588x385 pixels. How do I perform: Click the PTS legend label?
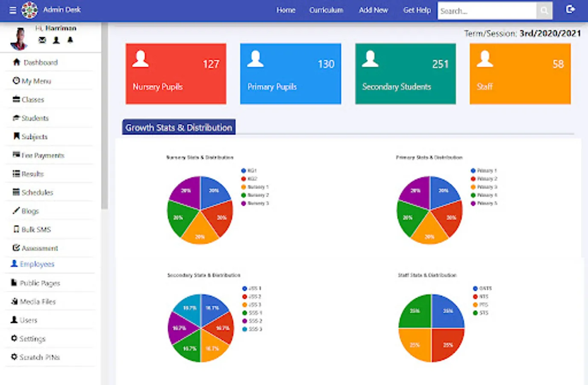[484, 305]
